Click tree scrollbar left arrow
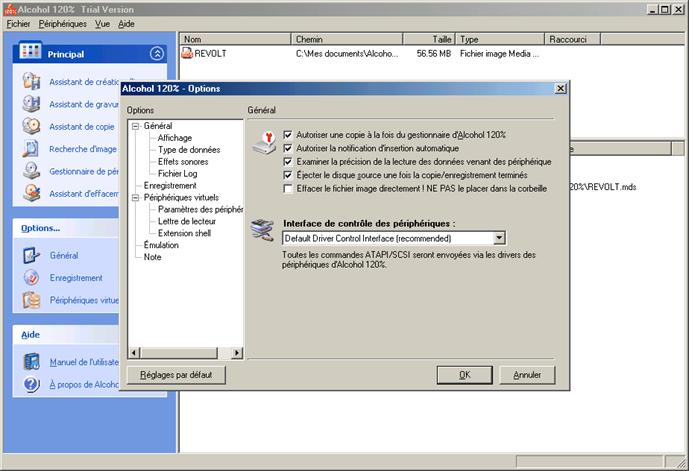689x471 pixels. pos(134,352)
